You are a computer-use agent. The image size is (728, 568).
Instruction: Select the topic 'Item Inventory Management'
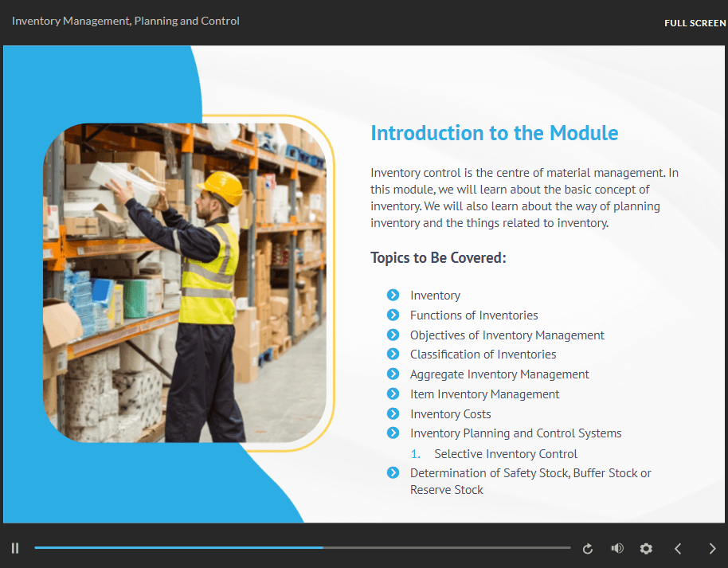coord(484,394)
